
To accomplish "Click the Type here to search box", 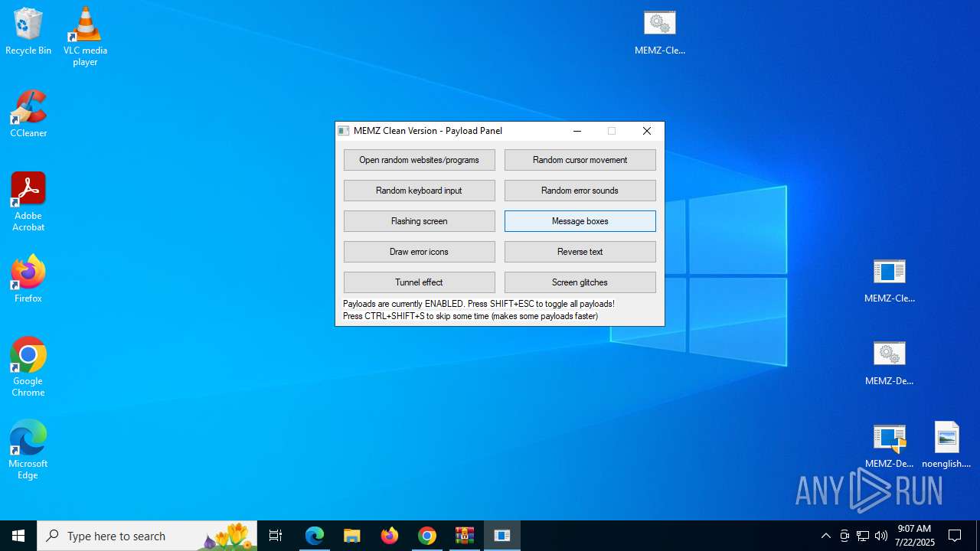I will [147, 536].
